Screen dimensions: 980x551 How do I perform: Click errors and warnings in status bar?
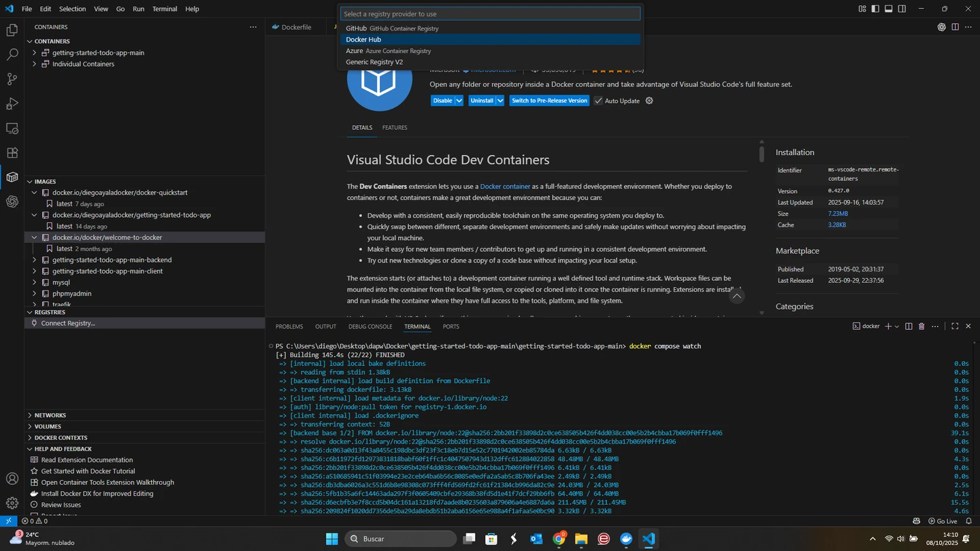tap(35, 521)
